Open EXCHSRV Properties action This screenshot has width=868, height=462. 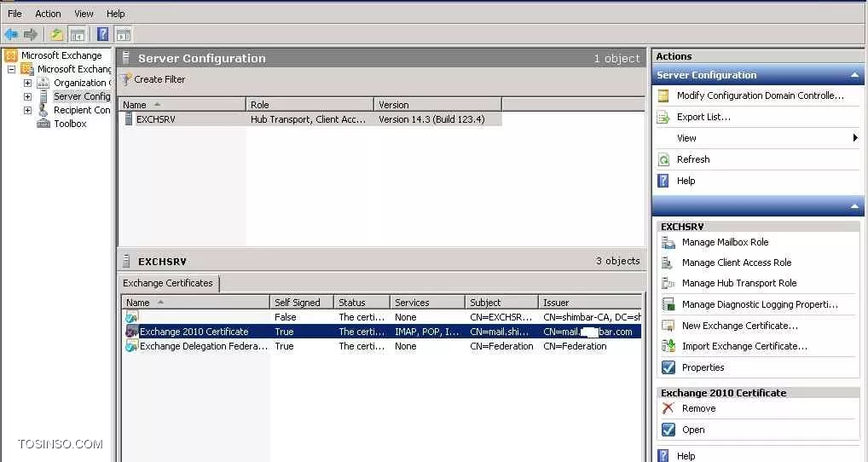pos(703,367)
